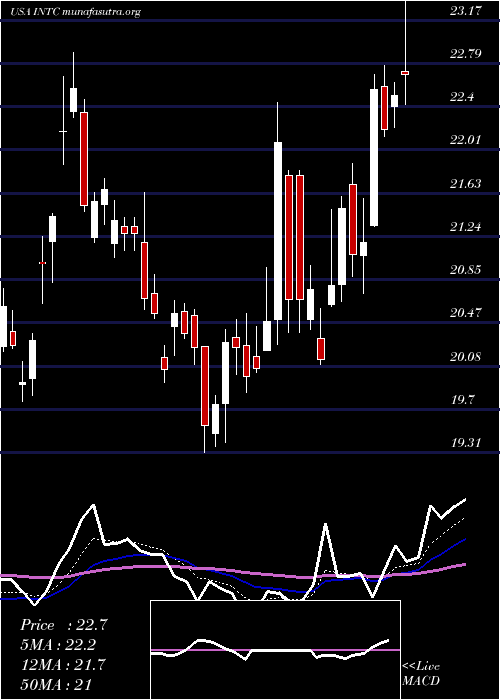Click the MACD inset chart box
Screen dimensions: 500x700
click(x=275, y=650)
